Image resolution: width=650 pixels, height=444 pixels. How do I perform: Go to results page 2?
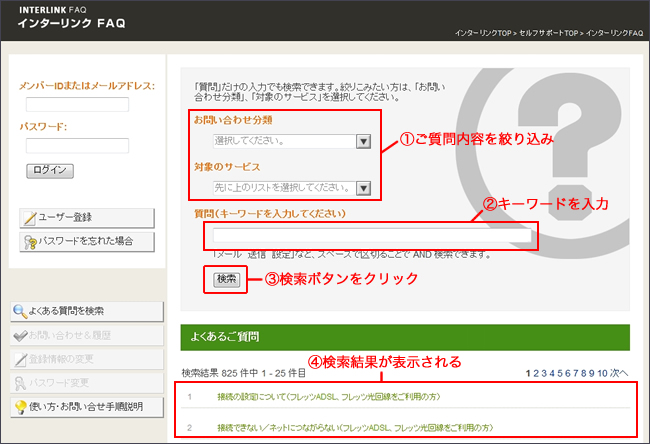(536, 373)
